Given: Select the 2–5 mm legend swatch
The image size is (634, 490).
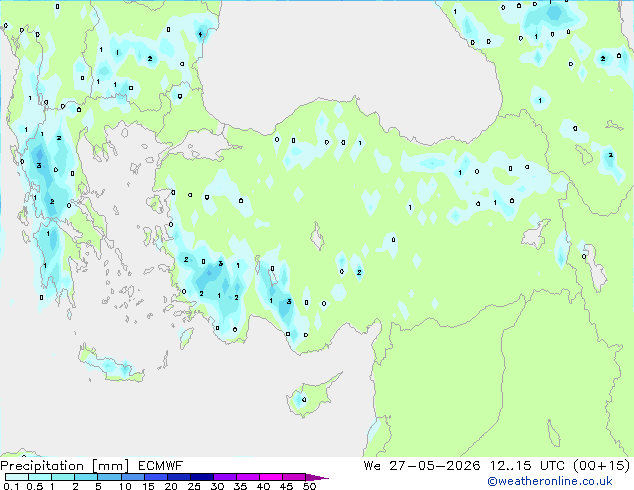Looking at the screenshot, I should tap(86, 477).
